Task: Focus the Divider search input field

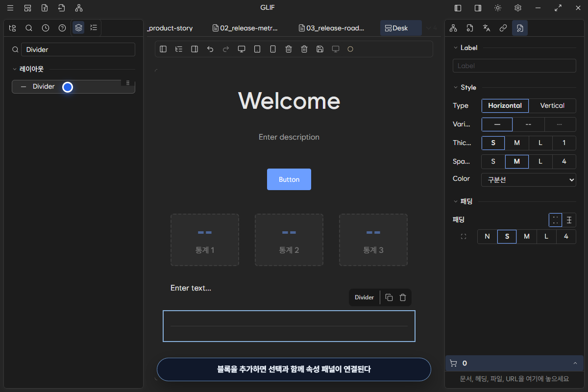Action: point(78,49)
